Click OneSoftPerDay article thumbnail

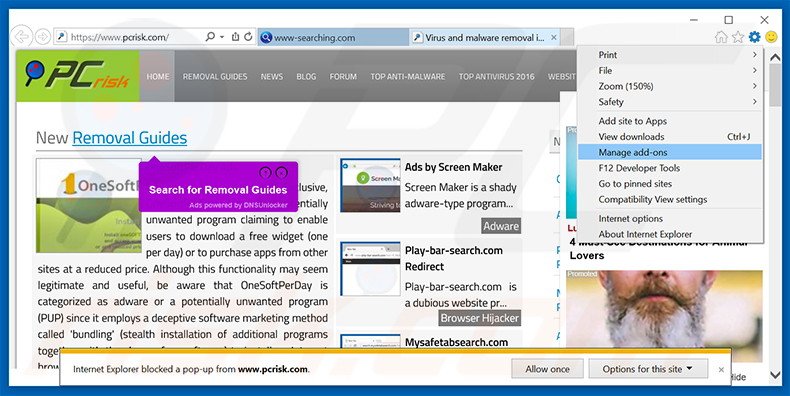(x=87, y=206)
